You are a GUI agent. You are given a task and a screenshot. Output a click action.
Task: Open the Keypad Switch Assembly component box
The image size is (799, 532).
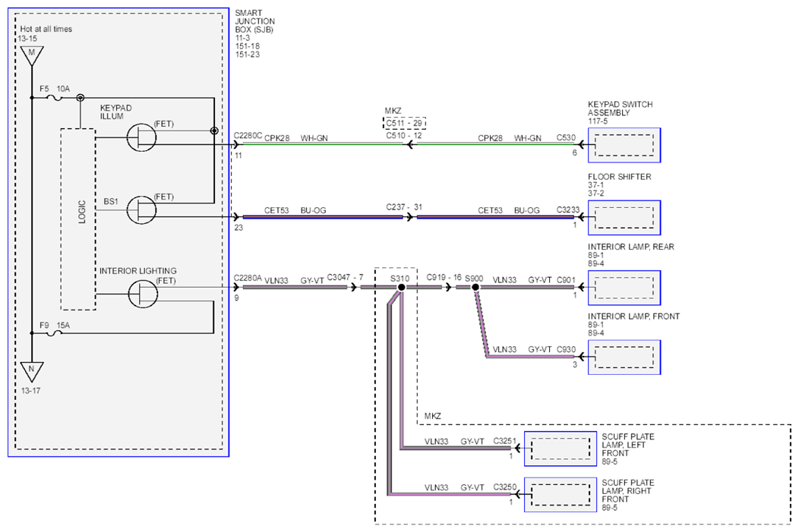tap(624, 145)
